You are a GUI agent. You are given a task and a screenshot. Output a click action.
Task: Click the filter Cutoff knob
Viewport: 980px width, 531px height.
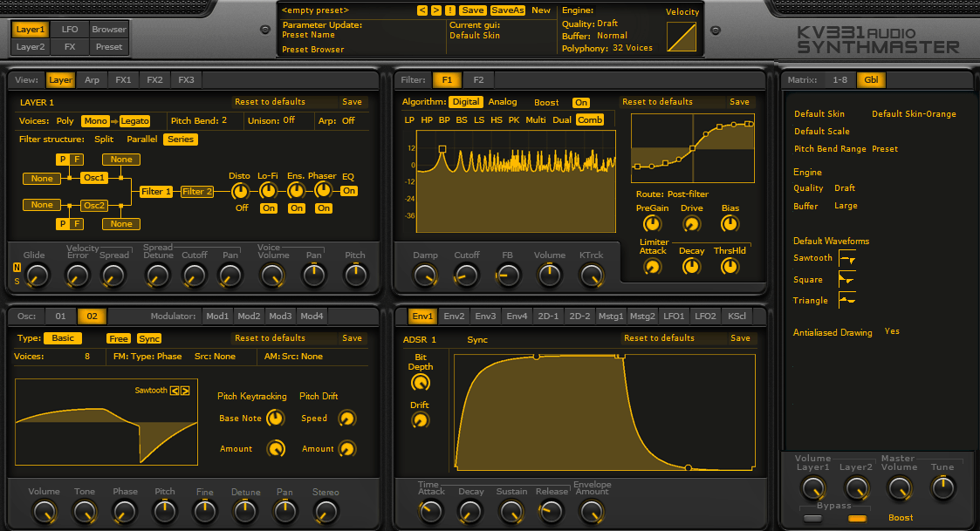466,275
